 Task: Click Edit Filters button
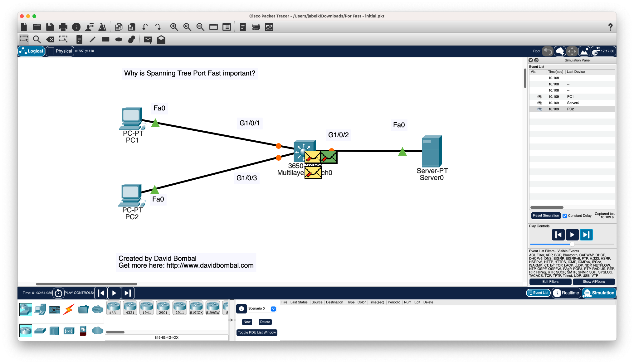coord(550,282)
